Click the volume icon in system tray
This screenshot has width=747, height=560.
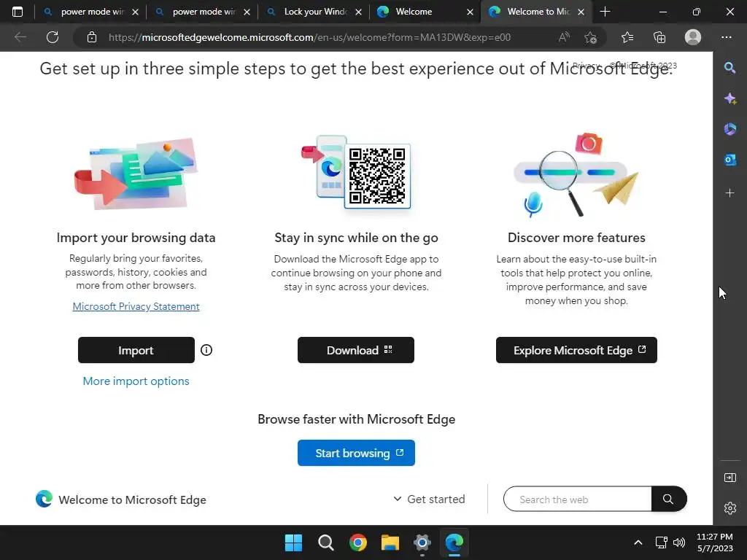tap(679, 542)
